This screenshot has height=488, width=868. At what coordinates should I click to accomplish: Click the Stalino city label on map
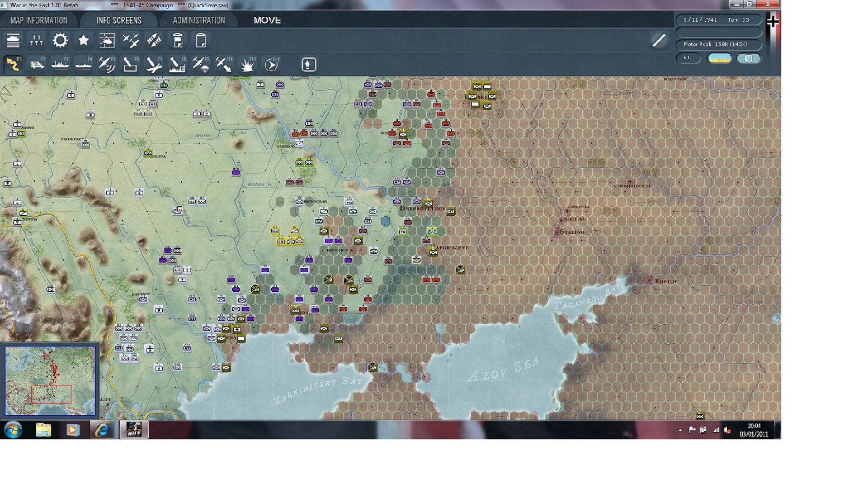click(572, 231)
